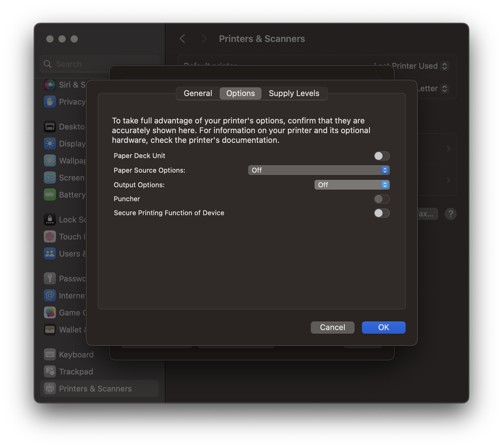Screen dimensions: 503x448
Task: Open the Output Options dropdown
Action: 352,184
